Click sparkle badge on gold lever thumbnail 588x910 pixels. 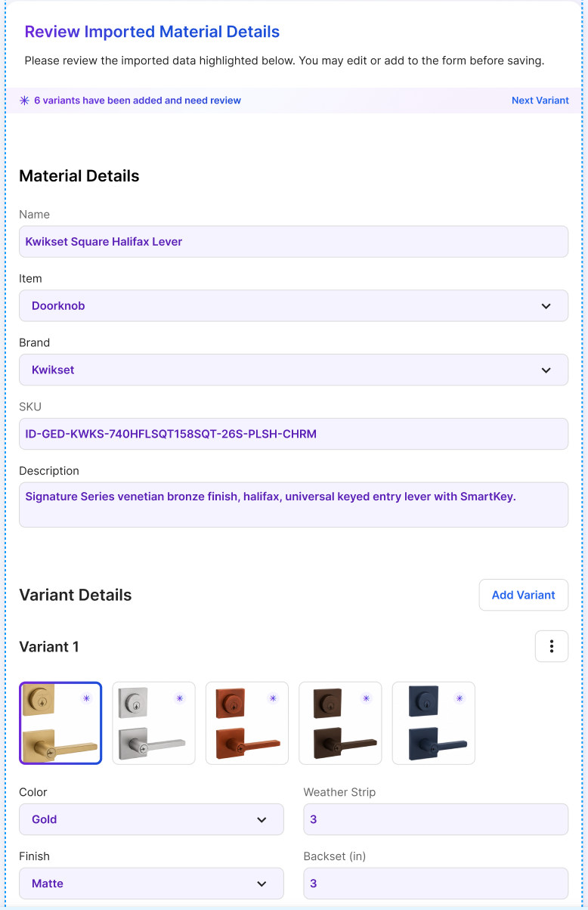point(86,698)
